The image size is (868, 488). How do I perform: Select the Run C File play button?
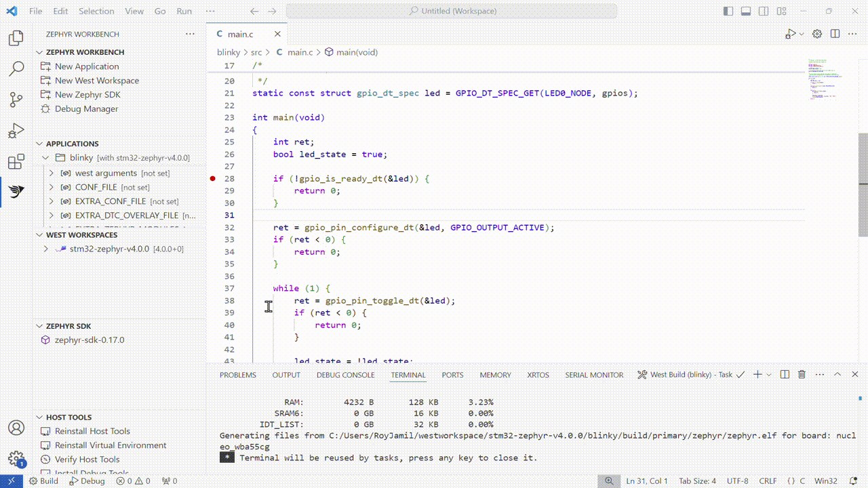791,33
